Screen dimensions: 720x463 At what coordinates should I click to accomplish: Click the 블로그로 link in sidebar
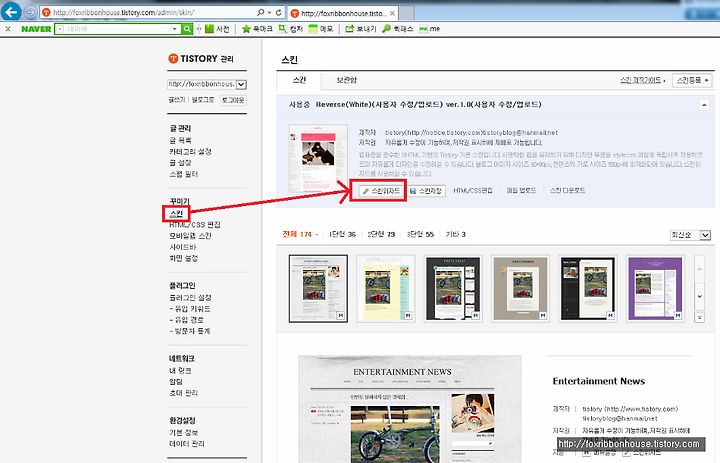pos(202,100)
